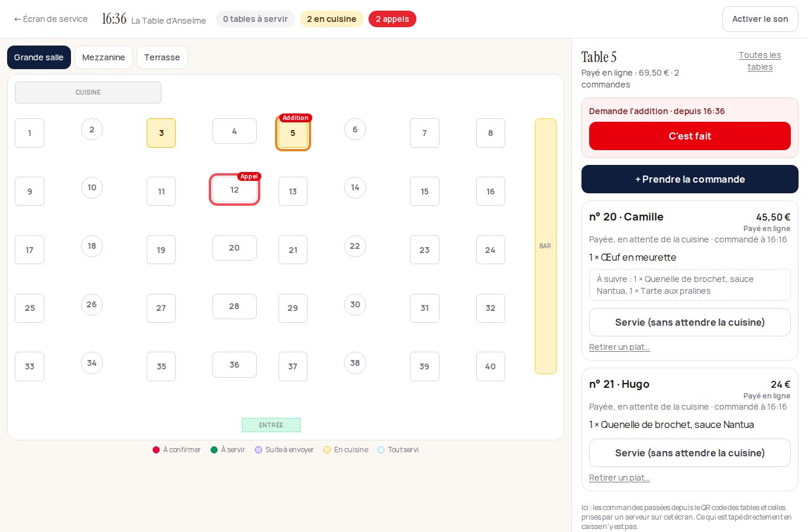Image resolution: width=808 pixels, height=532 pixels.
Task: Select table 24 on floor plan
Action: point(490,250)
